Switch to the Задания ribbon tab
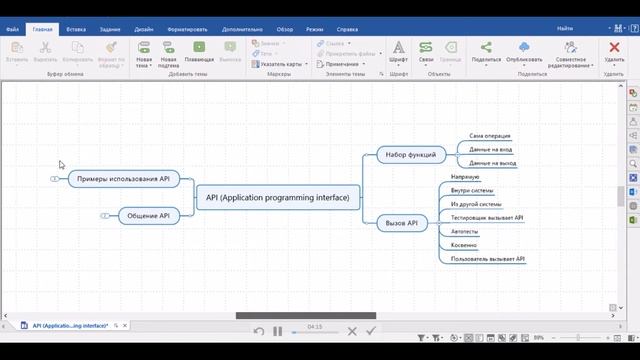The width and height of the screenshot is (640, 360). pyautogui.click(x=110, y=29)
